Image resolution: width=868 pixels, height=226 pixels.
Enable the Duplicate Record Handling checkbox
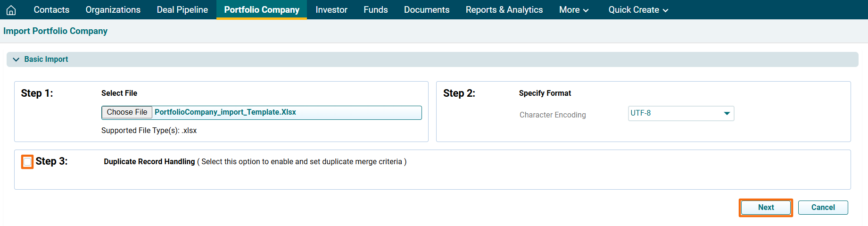coord(27,162)
